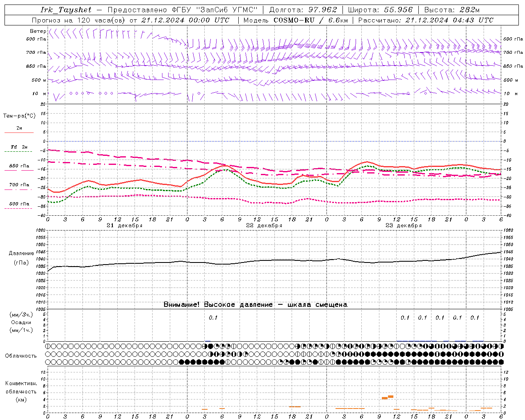Click the Давление pressure panel label
Image resolution: width=525 pixels, height=420 pixels.
pyautogui.click(x=21, y=253)
